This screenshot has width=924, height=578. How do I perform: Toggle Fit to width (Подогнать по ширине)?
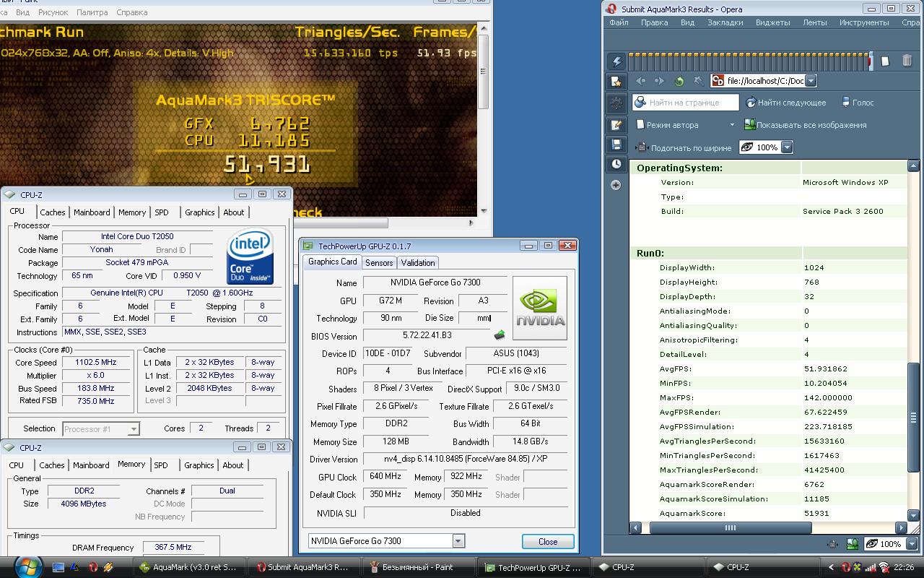pyautogui.click(x=684, y=147)
